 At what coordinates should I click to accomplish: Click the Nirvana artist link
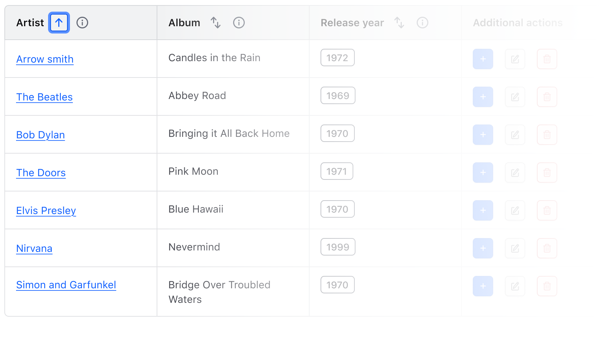pyautogui.click(x=34, y=249)
